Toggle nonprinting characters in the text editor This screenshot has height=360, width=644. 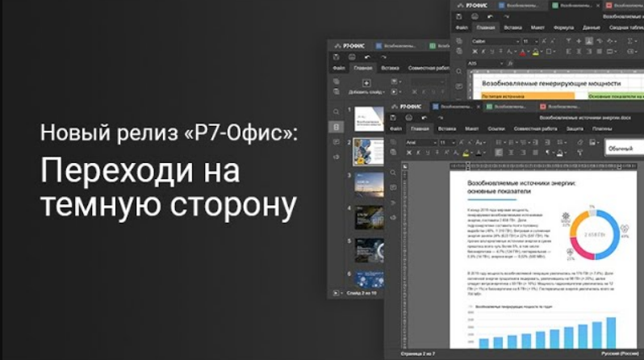548,153
